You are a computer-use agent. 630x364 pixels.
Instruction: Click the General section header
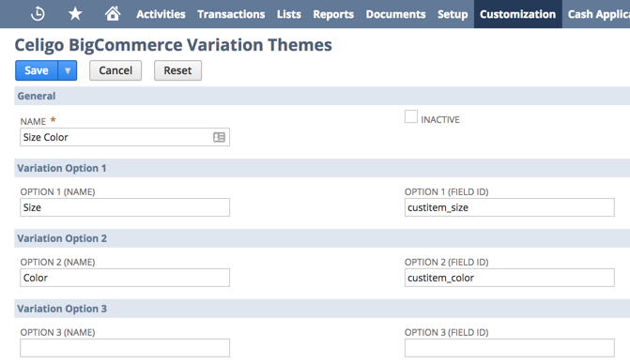(322, 96)
